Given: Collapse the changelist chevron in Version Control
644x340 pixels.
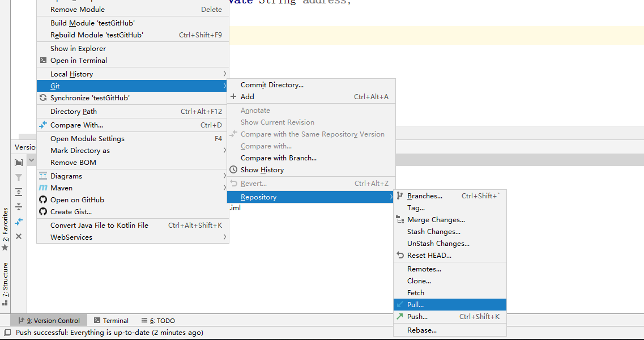Looking at the screenshot, I should point(32,160).
